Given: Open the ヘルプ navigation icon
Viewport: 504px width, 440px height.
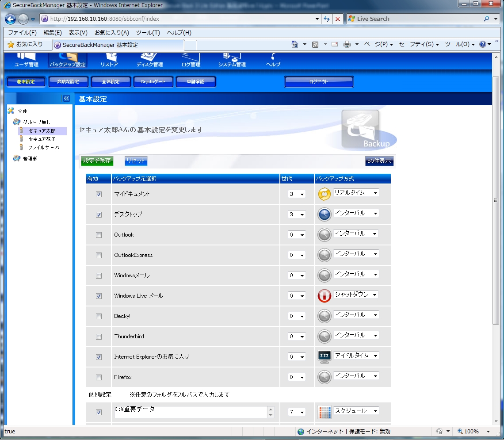Looking at the screenshot, I should [273, 60].
